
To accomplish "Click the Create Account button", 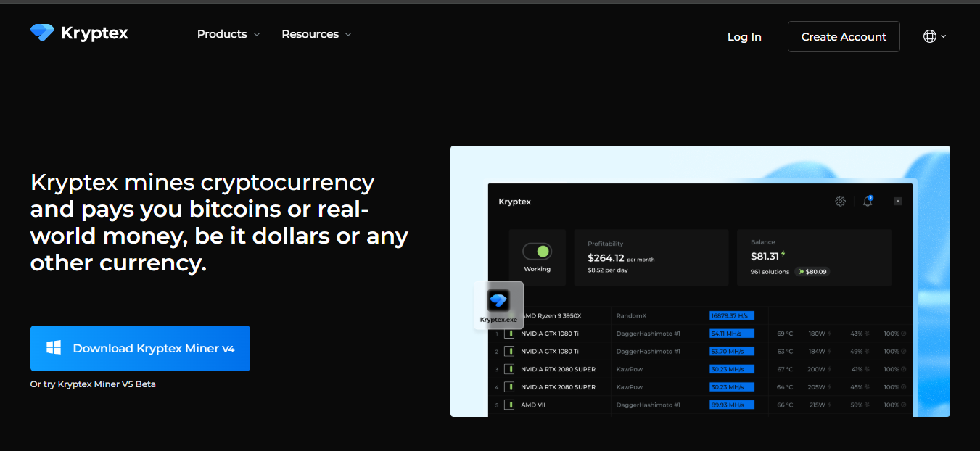I will click(844, 37).
